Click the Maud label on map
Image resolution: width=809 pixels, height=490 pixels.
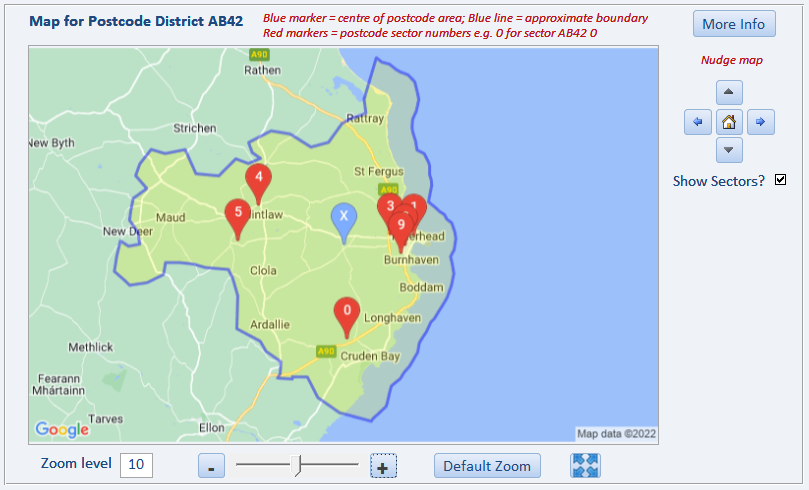[x=170, y=218]
